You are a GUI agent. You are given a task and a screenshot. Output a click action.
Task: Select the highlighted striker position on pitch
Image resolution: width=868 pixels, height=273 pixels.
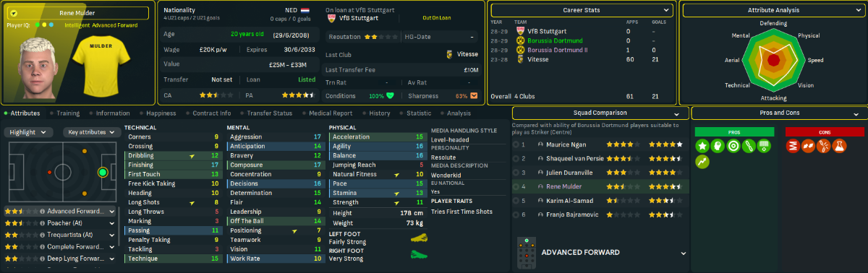click(102, 172)
